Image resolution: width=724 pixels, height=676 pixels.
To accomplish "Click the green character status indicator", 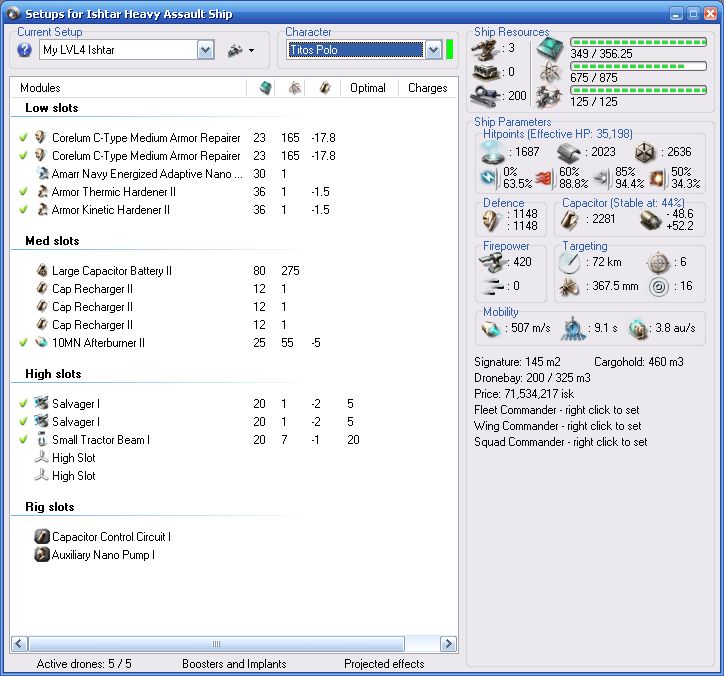I will (x=449, y=50).
